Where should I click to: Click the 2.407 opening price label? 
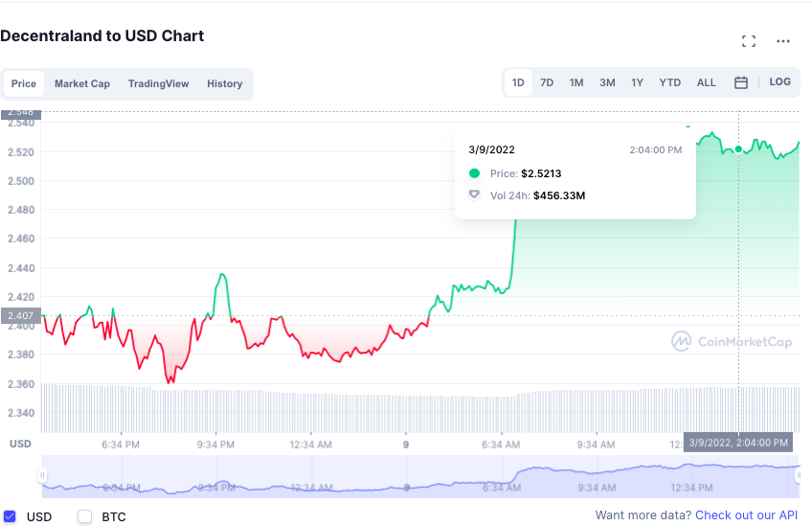21,315
